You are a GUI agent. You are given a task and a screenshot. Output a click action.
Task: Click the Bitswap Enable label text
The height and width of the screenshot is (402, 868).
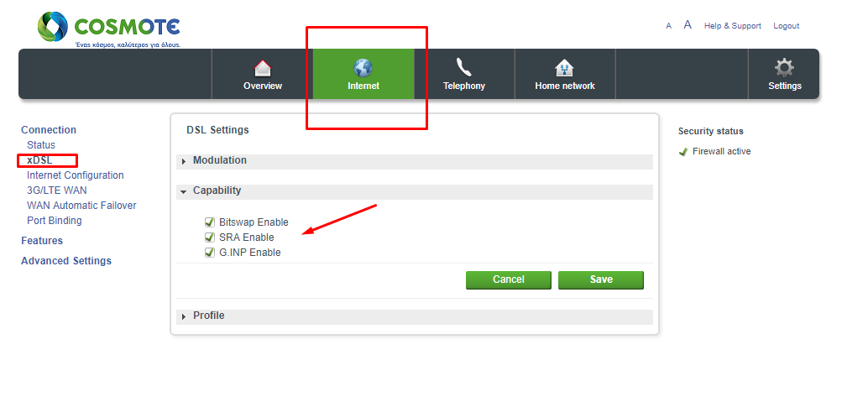click(x=254, y=222)
